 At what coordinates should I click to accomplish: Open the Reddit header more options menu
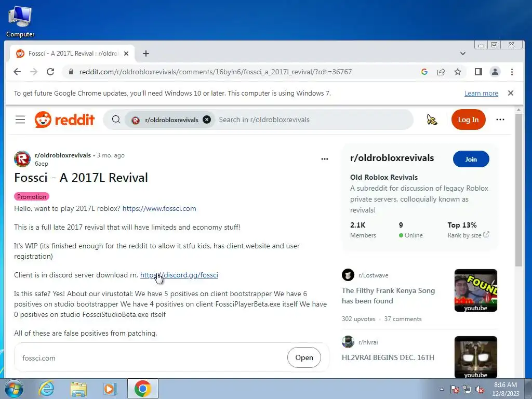(500, 119)
